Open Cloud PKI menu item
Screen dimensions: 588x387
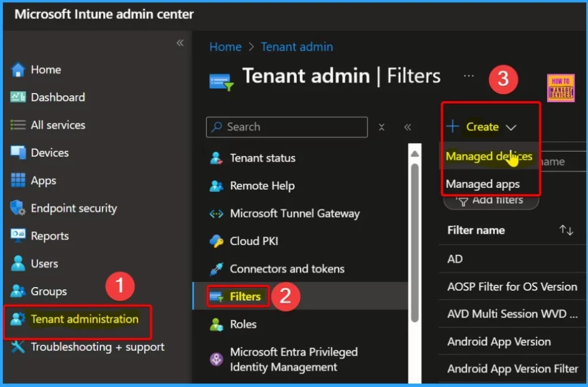tap(254, 241)
